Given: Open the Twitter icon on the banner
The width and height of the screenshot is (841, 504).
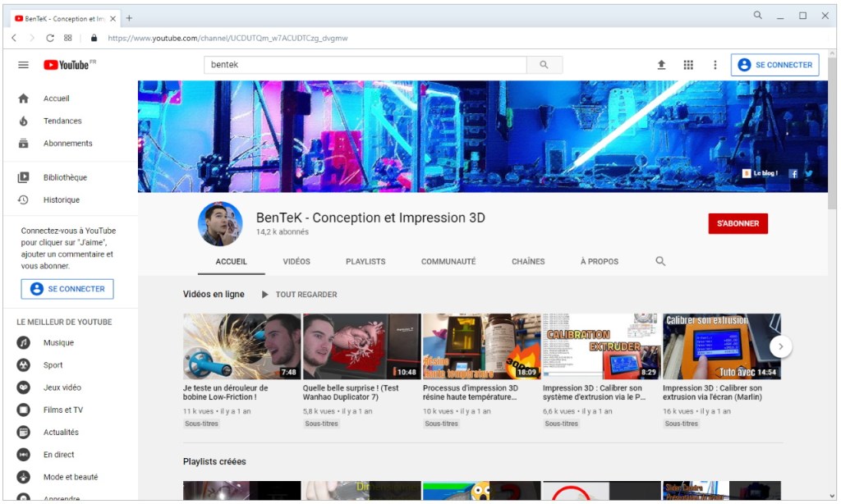Looking at the screenshot, I should click(808, 173).
